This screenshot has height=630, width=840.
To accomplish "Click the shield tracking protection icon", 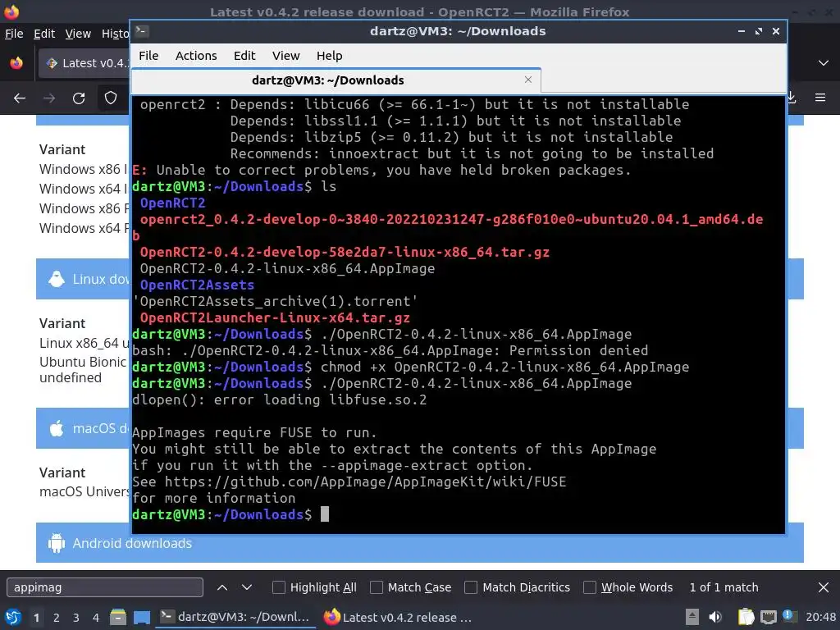I will pos(111,98).
